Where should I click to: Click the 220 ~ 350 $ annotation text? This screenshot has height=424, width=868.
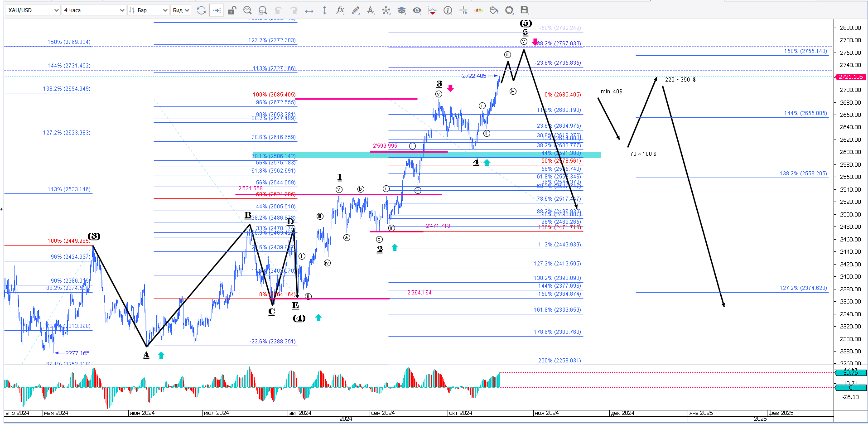click(x=680, y=80)
